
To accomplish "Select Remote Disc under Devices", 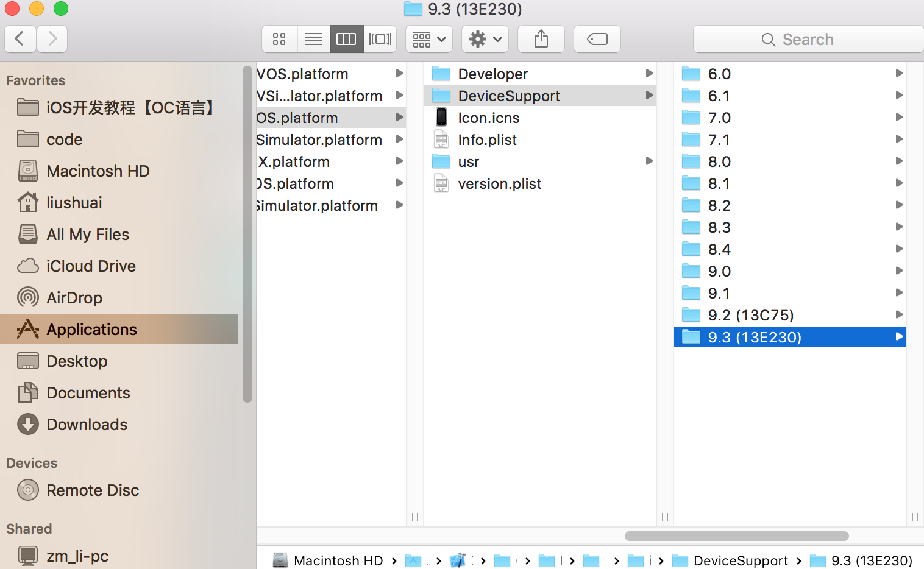I will coord(93,490).
